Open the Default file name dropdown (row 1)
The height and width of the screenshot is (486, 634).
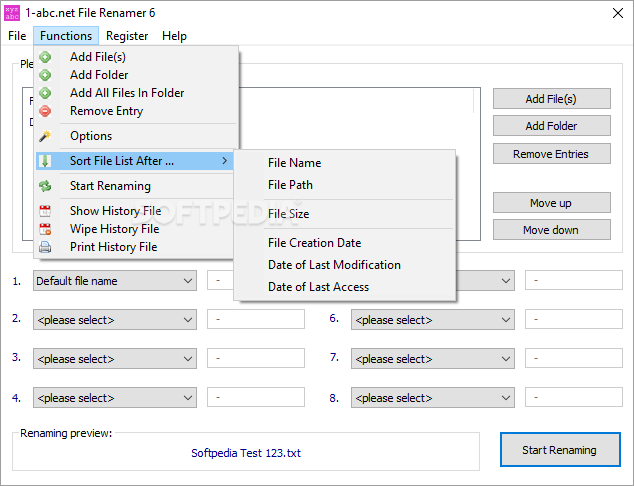point(115,281)
